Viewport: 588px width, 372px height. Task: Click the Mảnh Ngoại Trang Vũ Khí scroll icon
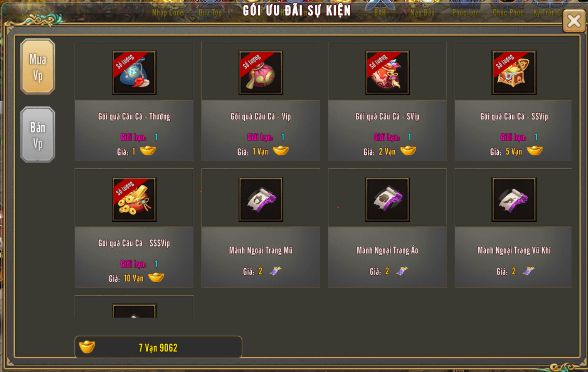[x=514, y=199]
